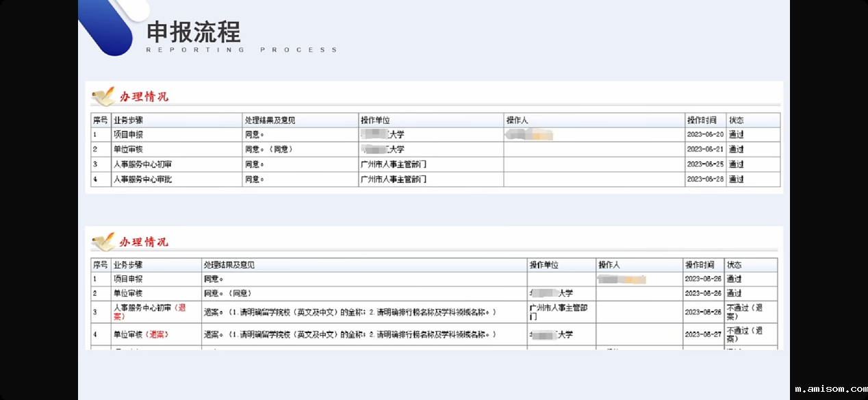868x400 pixels.
Task: Click the 同意。（同意）result in the upper table
Action: [268, 149]
